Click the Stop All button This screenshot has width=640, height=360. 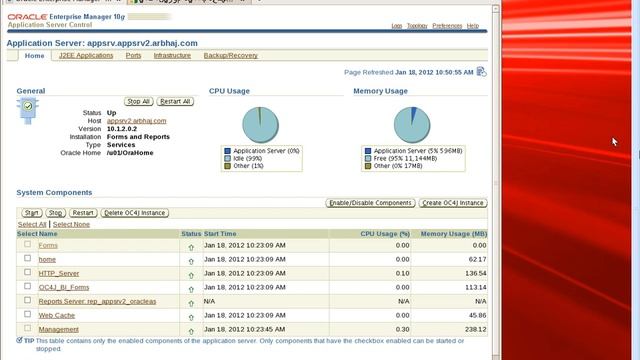click(x=139, y=101)
